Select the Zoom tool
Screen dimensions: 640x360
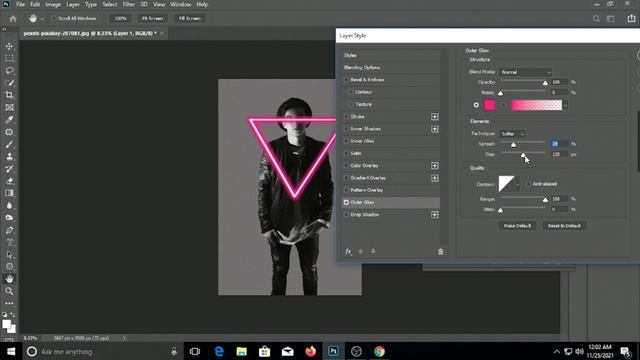click(9, 291)
